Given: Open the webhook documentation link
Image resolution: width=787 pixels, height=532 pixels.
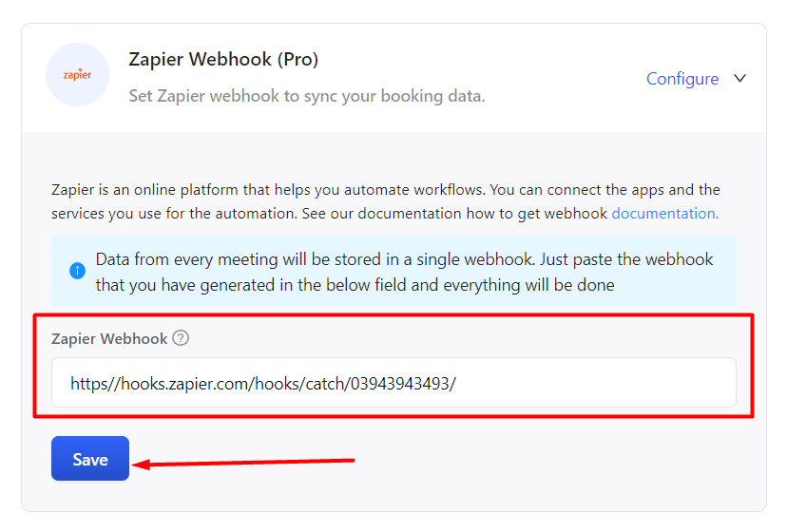Looking at the screenshot, I should click(665, 214).
